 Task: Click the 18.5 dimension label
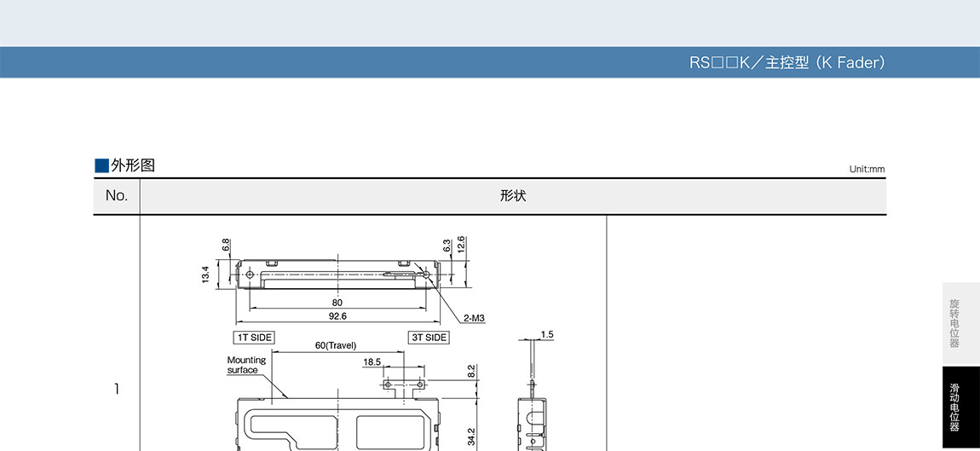click(372, 361)
